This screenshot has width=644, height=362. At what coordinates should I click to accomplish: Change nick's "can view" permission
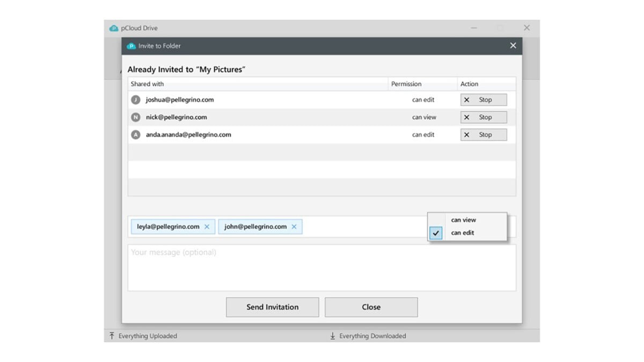tap(424, 117)
